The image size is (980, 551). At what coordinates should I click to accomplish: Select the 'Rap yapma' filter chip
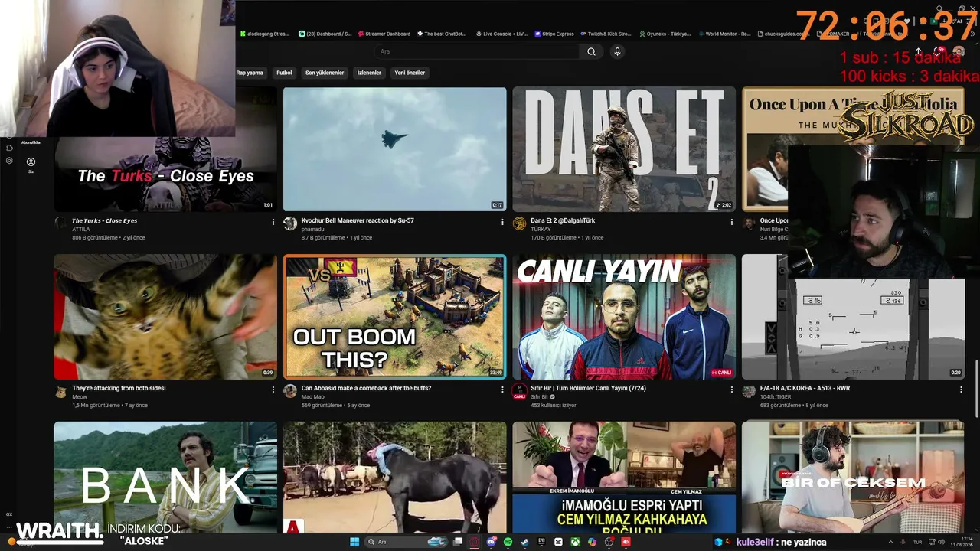click(250, 73)
